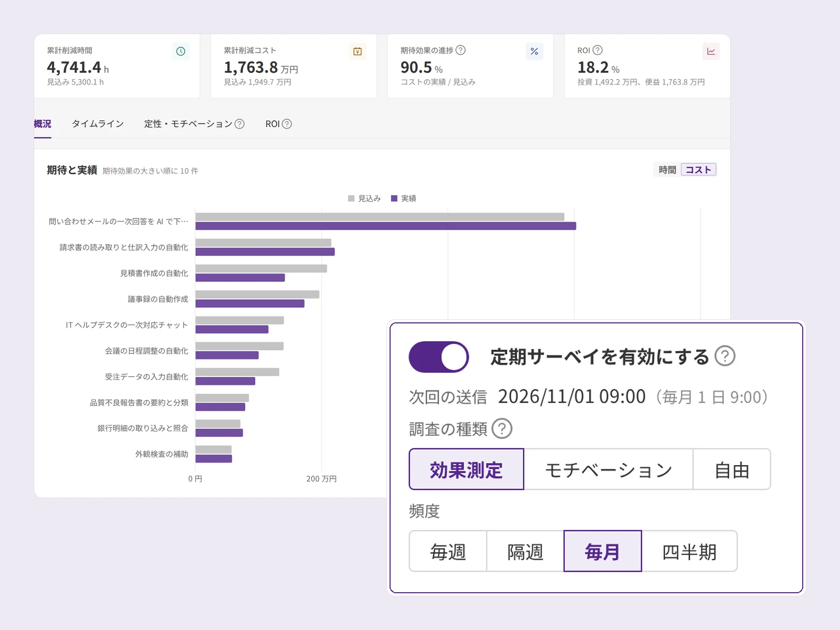The width and height of the screenshot is (840, 630).
Task: Click the 1,763.8 万円 value
Action: [261, 67]
